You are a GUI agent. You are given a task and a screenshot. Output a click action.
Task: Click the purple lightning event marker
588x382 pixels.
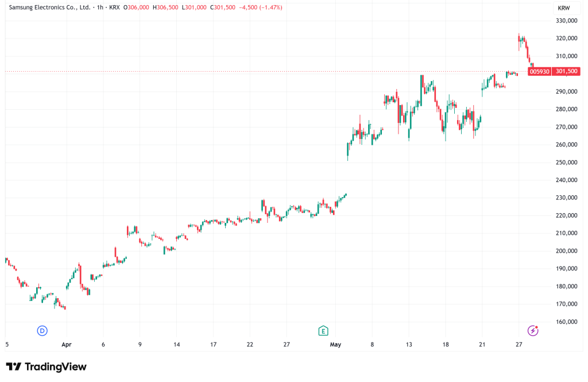533,331
